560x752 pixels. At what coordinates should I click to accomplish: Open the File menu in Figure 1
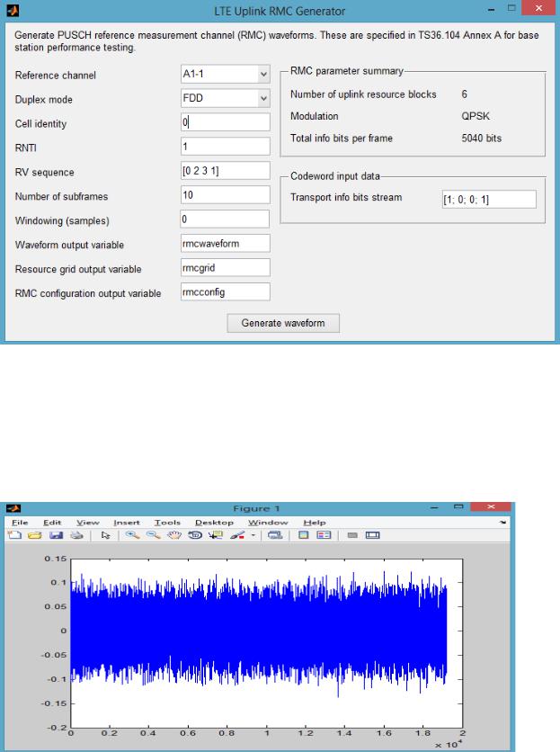pos(20,523)
